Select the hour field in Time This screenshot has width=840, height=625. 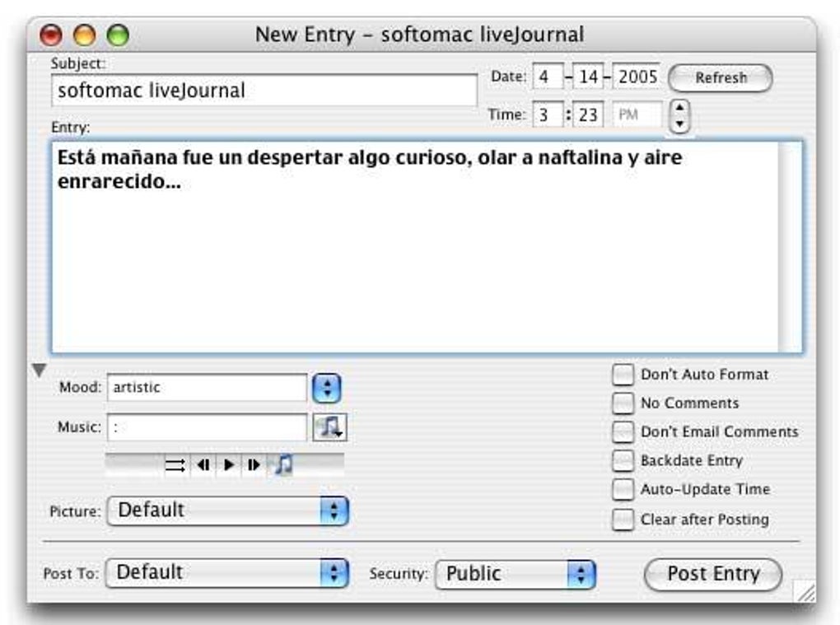(548, 114)
